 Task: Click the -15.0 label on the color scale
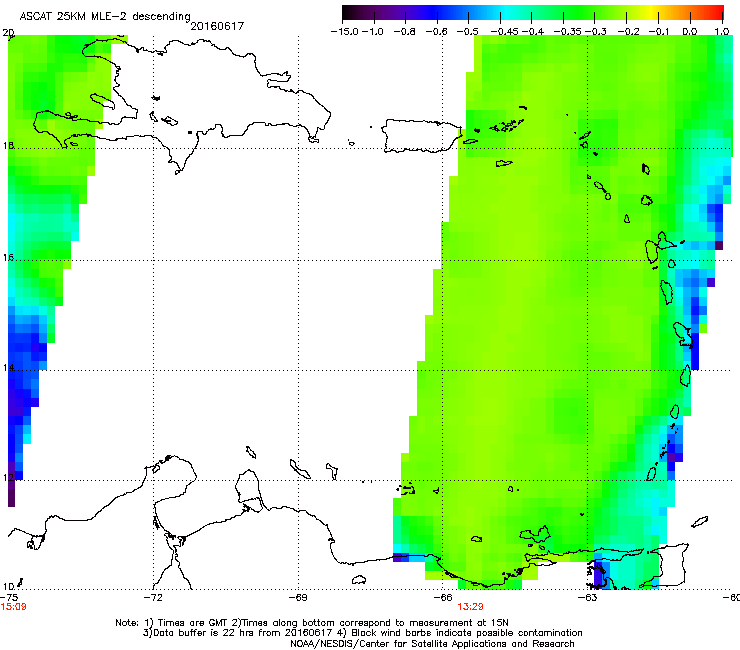point(345,32)
